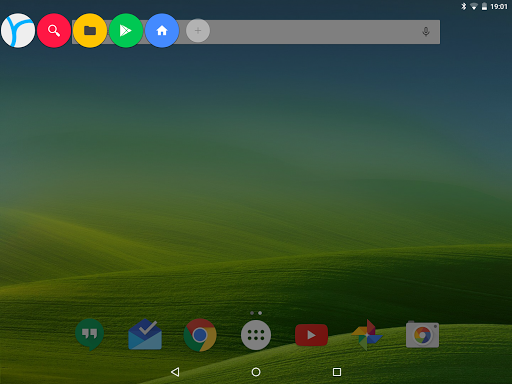Open the yellow folder file manager button
The image size is (512, 384).
point(90,30)
